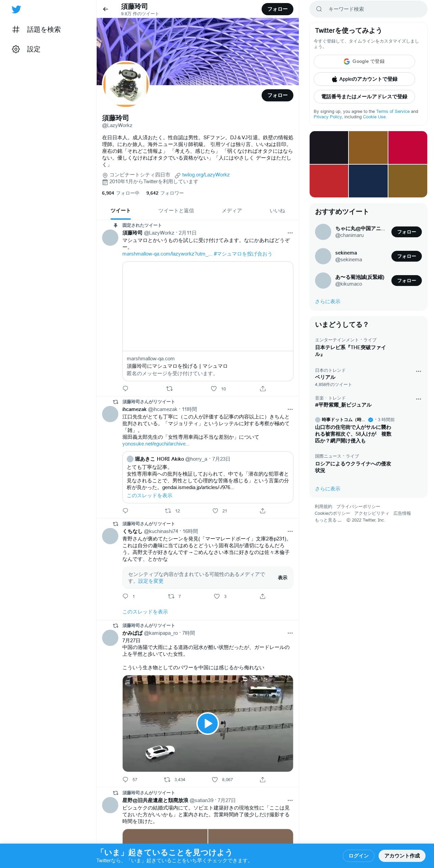Viewport: 434px width, 868px height.
Task: Open the marshmallow-qa.com link card
Action: tap(208, 321)
